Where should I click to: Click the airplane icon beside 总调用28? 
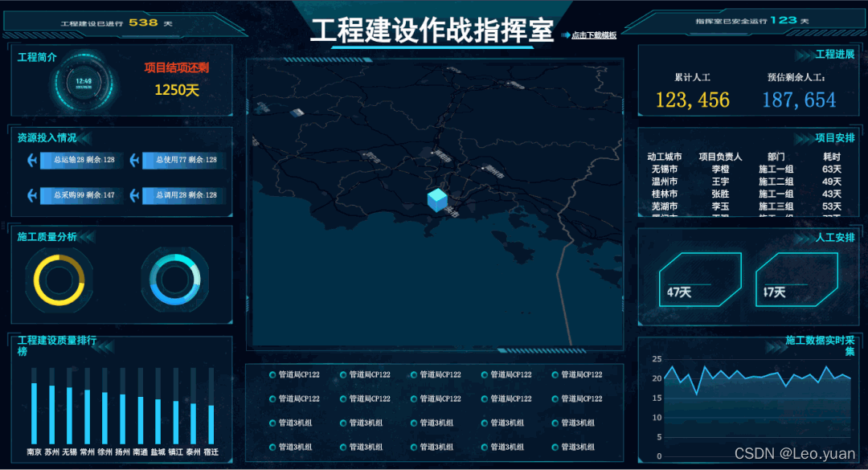pyautogui.click(x=134, y=195)
